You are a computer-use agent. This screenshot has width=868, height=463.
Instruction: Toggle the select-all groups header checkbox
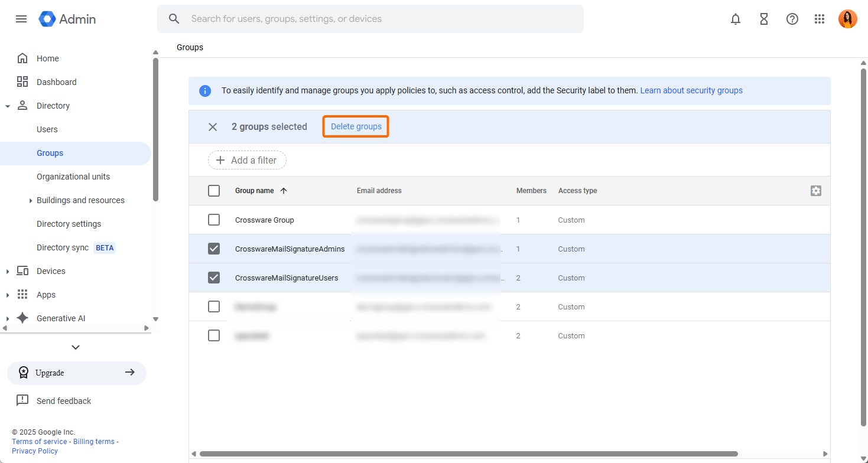tap(214, 191)
